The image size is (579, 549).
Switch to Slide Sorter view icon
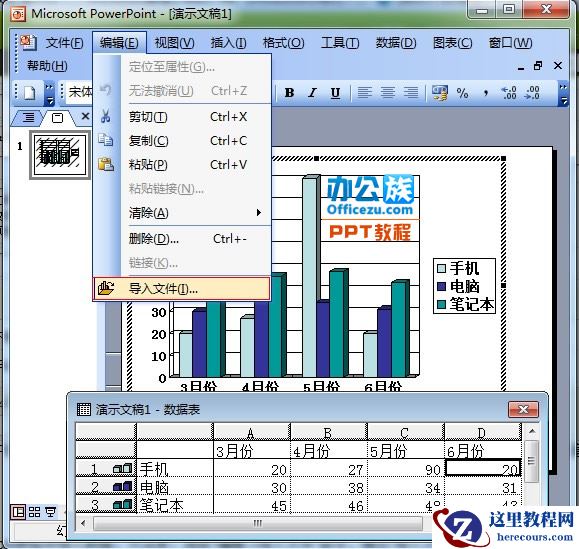coord(34,512)
